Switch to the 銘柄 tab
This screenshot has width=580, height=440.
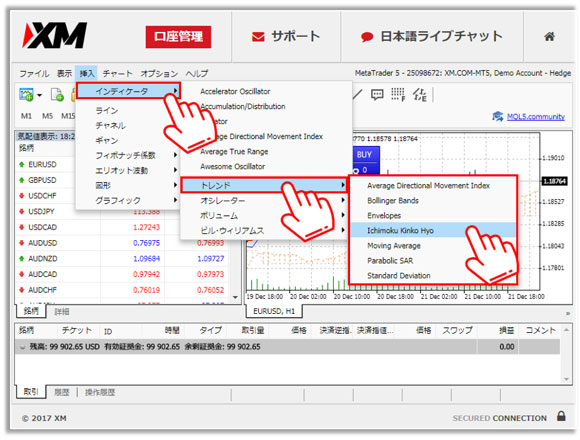(31, 311)
